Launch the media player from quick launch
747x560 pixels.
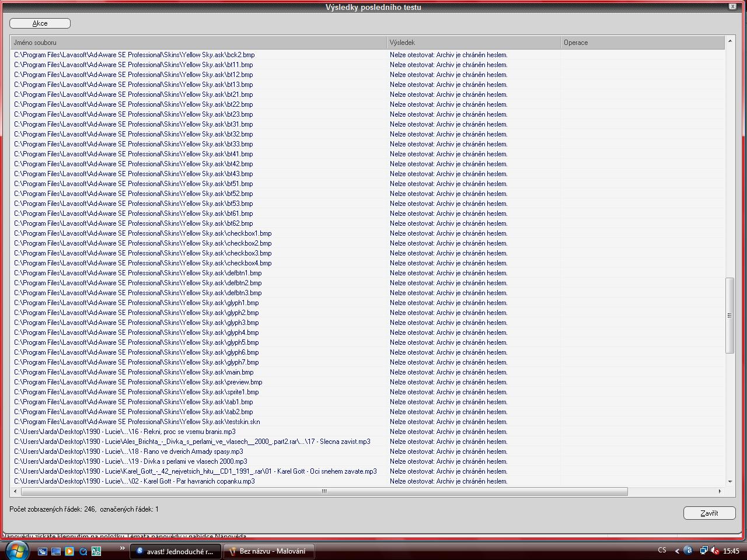69,551
